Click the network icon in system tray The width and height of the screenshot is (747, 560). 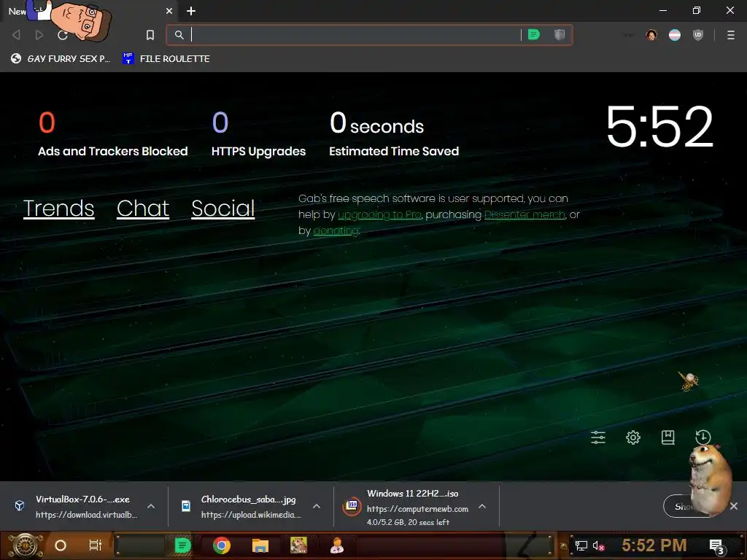coord(581,545)
